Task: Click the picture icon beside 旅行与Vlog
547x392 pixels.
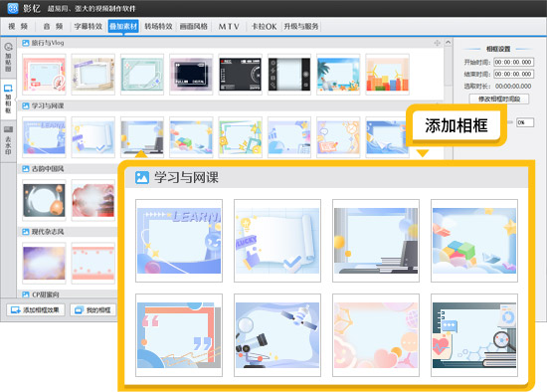Action: [x=26, y=43]
